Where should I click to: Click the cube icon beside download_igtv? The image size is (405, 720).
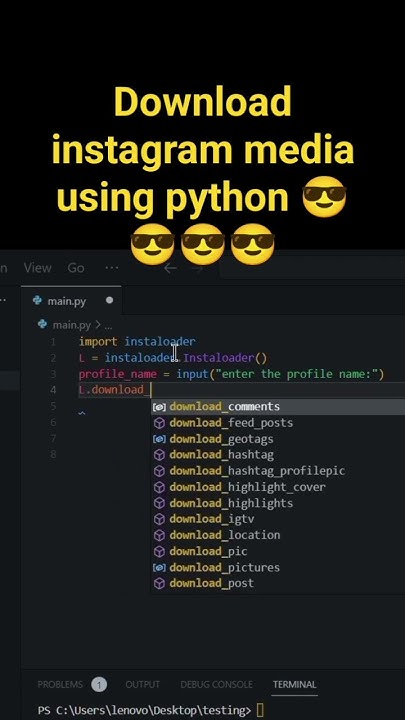coord(159,519)
